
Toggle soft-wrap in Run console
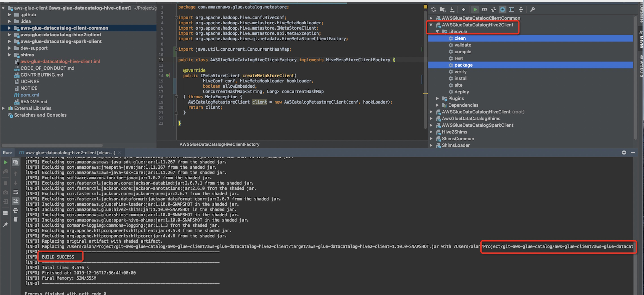(15, 192)
